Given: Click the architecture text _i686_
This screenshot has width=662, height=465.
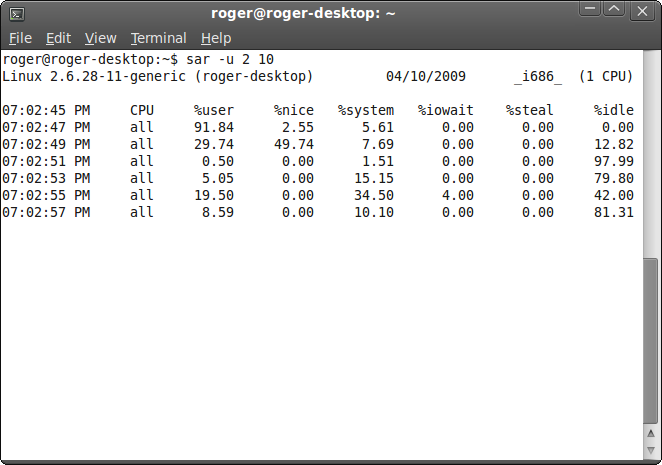Looking at the screenshot, I should click(538, 77).
